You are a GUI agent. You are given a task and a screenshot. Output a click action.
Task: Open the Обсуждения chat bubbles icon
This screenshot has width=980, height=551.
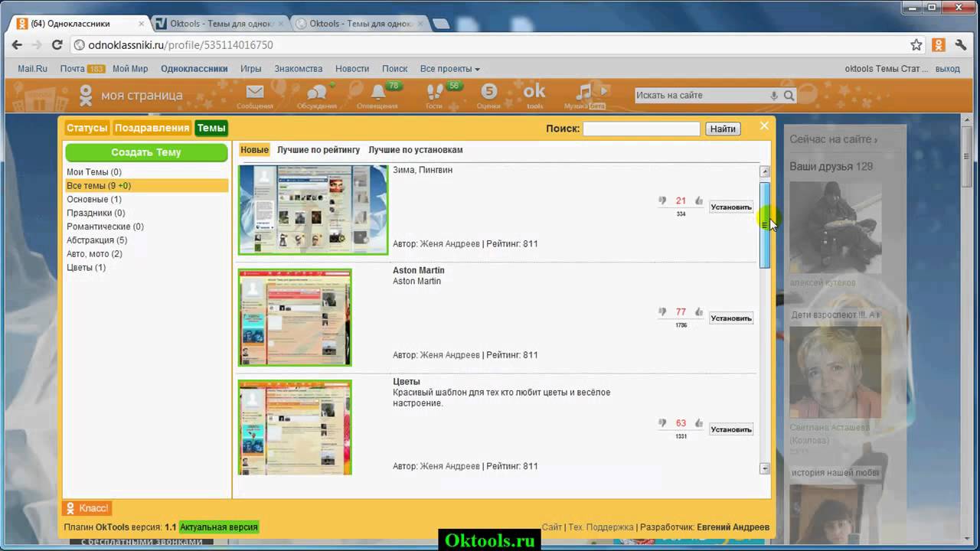coord(316,93)
